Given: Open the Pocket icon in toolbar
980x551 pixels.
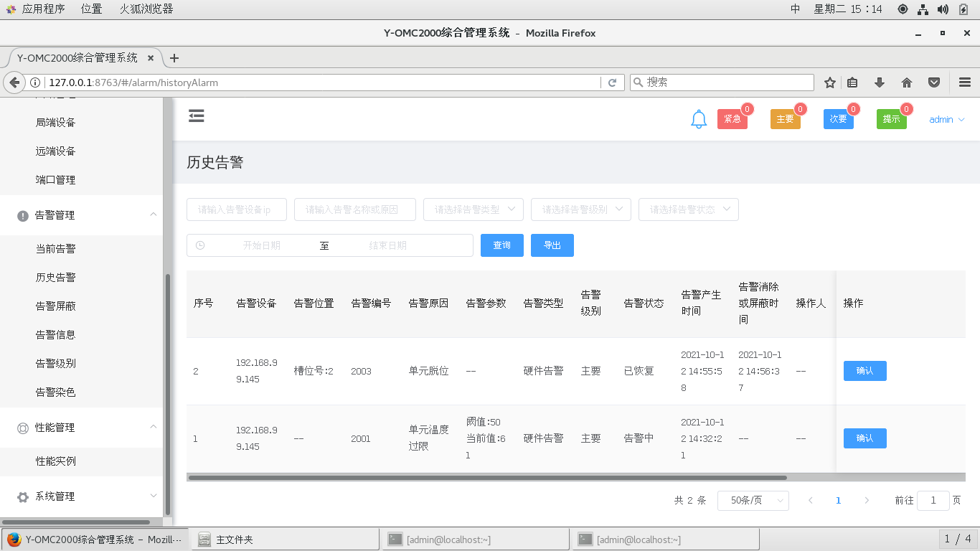Looking at the screenshot, I should coord(934,83).
